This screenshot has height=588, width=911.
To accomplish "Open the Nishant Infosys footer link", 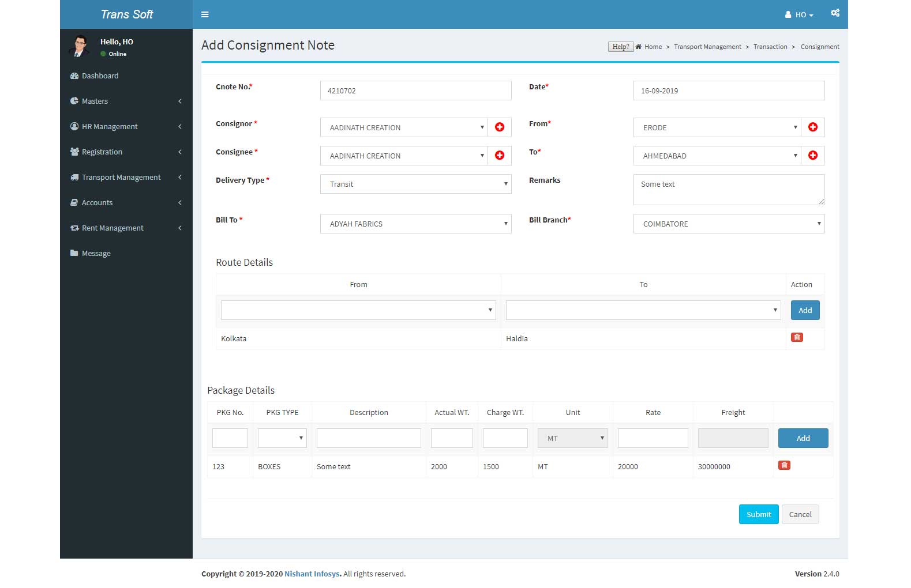I will [x=312, y=574].
